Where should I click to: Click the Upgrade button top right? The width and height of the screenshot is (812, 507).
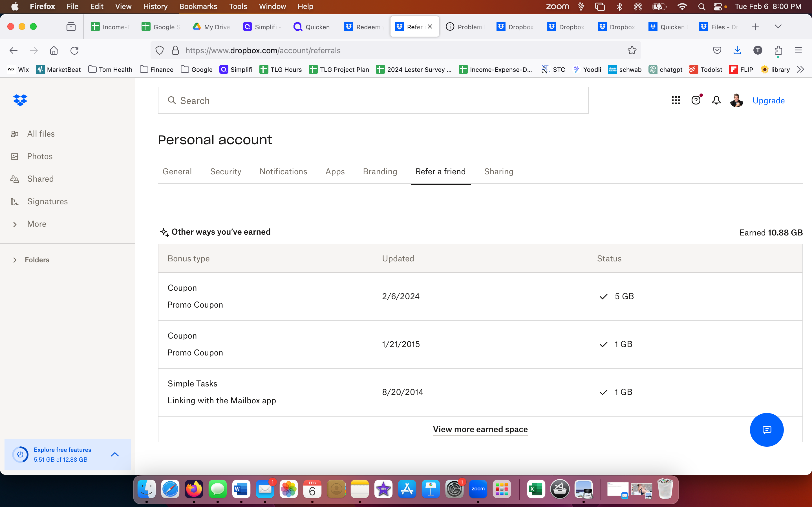pos(769,101)
